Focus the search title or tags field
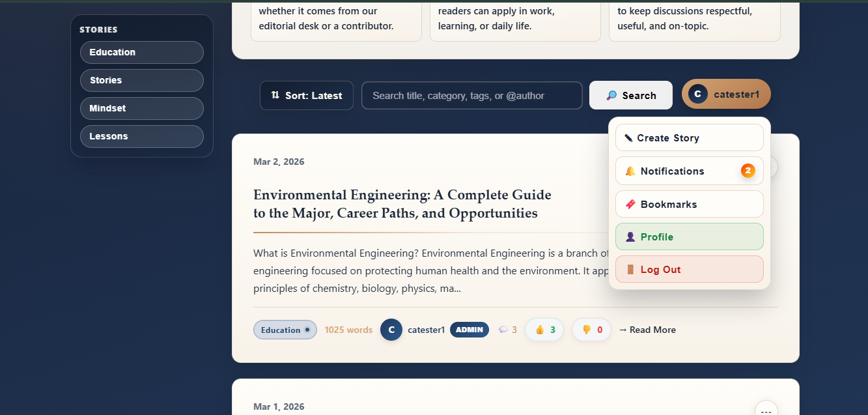The height and width of the screenshot is (415, 868). point(471,96)
